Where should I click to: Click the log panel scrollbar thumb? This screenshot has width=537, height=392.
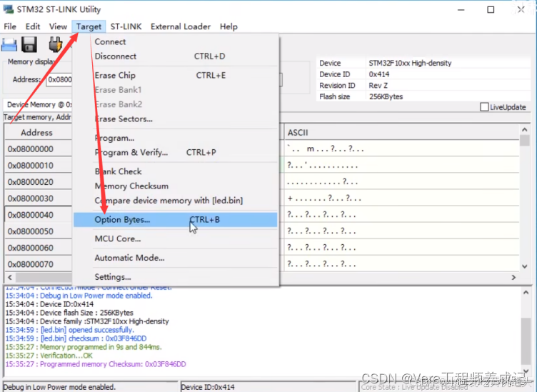[x=526, y=341]
